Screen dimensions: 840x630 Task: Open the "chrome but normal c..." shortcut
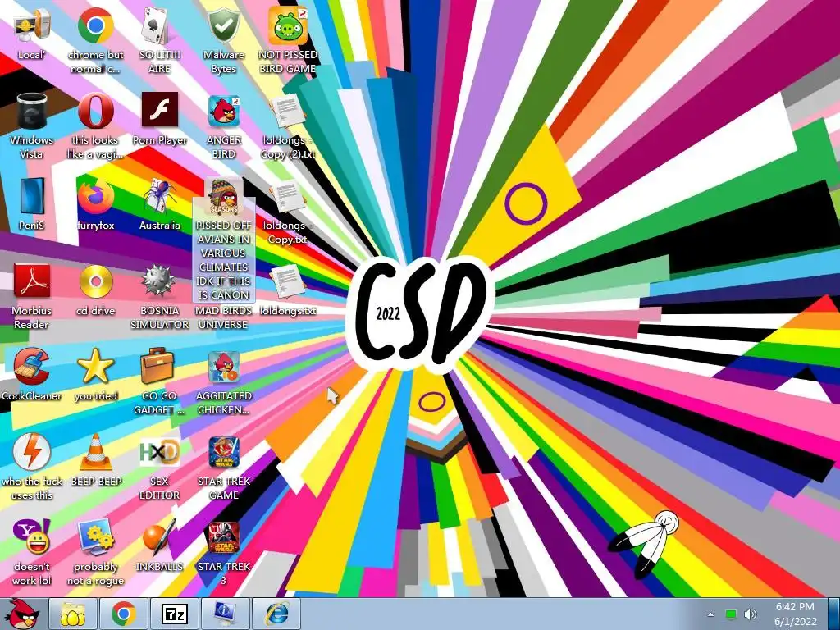point(95,25)
